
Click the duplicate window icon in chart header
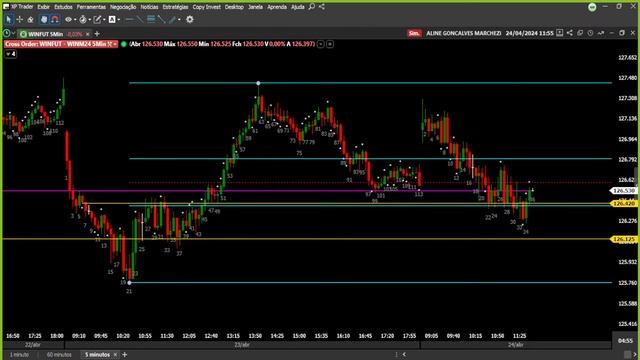click(x=580, y=33)
